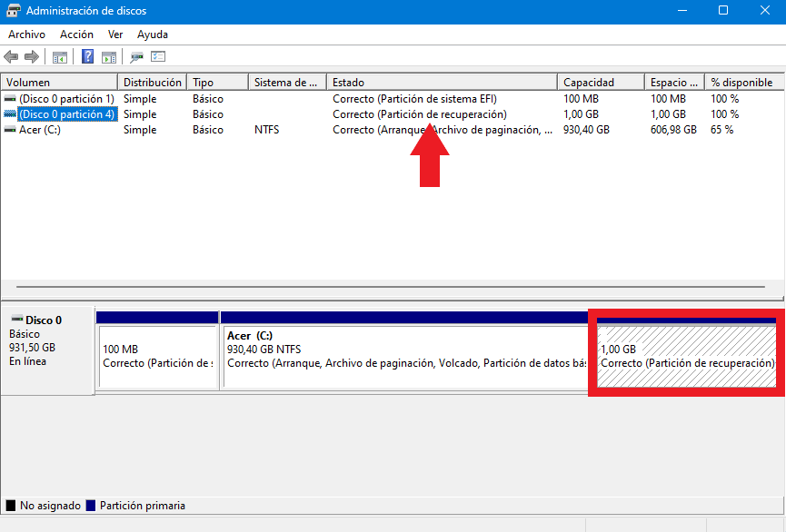Sort by the Sistema de... column header
This screenshot has height=532, width=786.
[x=287, y=82]
